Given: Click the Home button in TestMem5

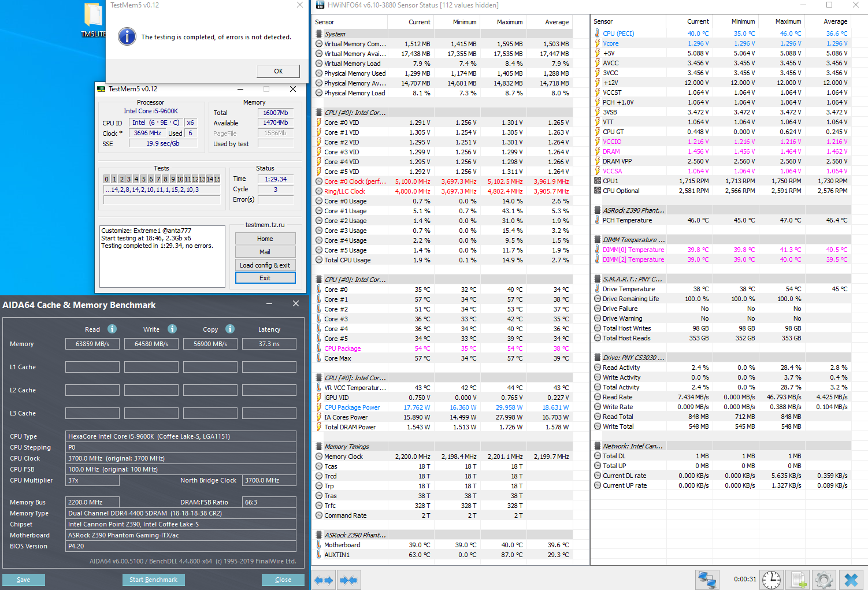Looking at the screenshot, I should pyautogui.click(x=265, y=239).
